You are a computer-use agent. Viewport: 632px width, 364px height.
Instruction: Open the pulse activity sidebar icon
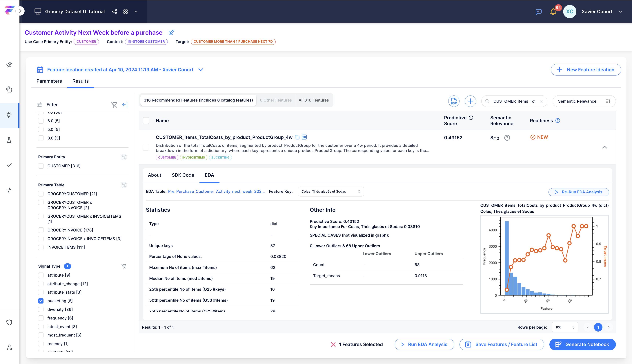(9, 190)
